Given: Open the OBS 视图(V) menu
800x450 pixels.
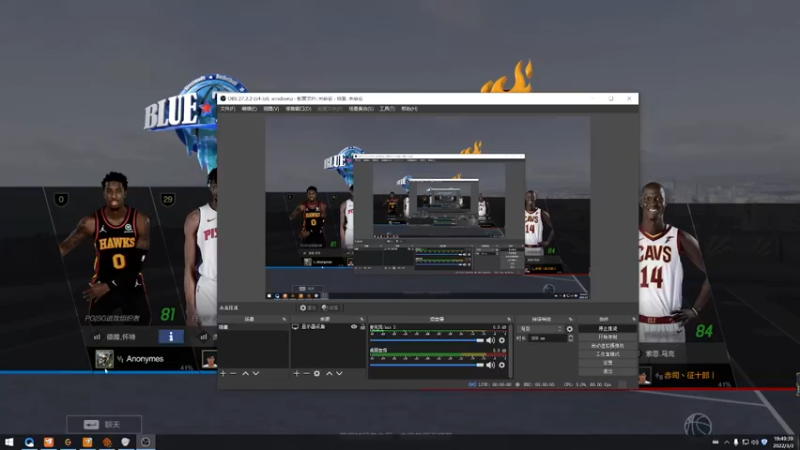Looking at the screenshot, I should tap(271, 109).
